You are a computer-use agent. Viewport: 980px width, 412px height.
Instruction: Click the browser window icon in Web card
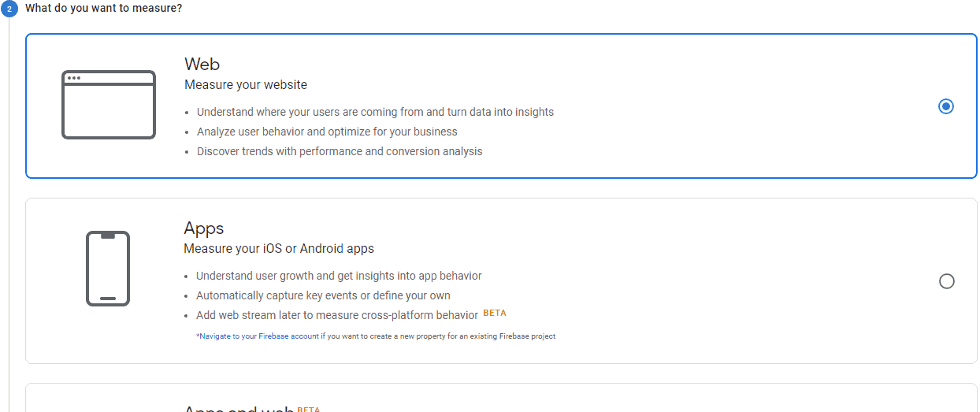[109, 105]
